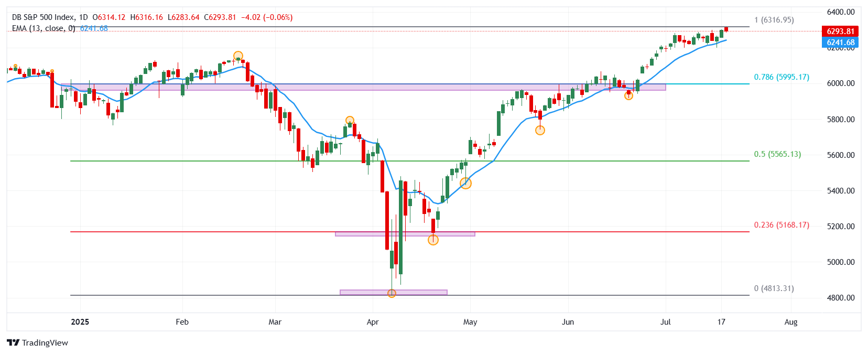Click the blue 6241.68 EMA price tag
Screen dimensions: 868x354
point(840,42)
